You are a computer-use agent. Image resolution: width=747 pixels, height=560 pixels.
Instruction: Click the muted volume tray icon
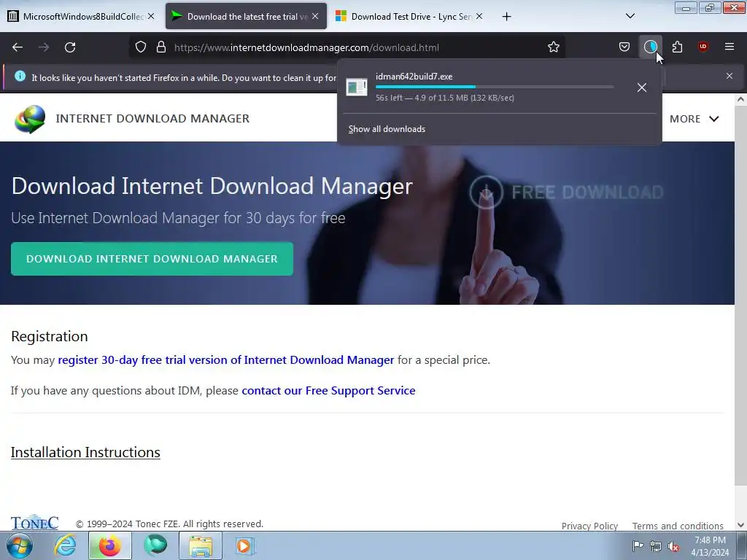[x=673, y=546]
